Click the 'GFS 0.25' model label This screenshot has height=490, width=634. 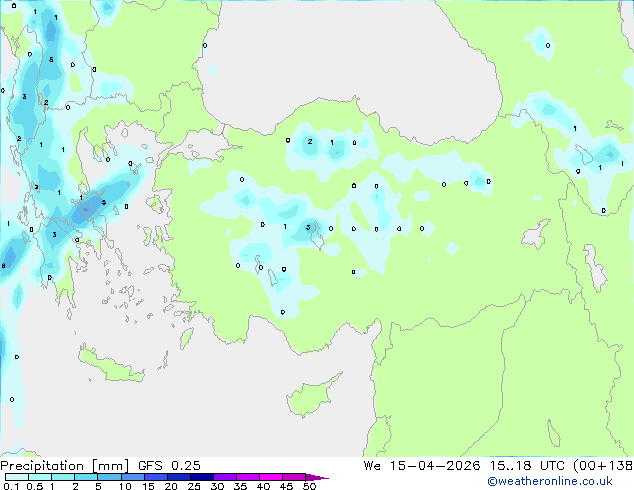click(169, 466)
